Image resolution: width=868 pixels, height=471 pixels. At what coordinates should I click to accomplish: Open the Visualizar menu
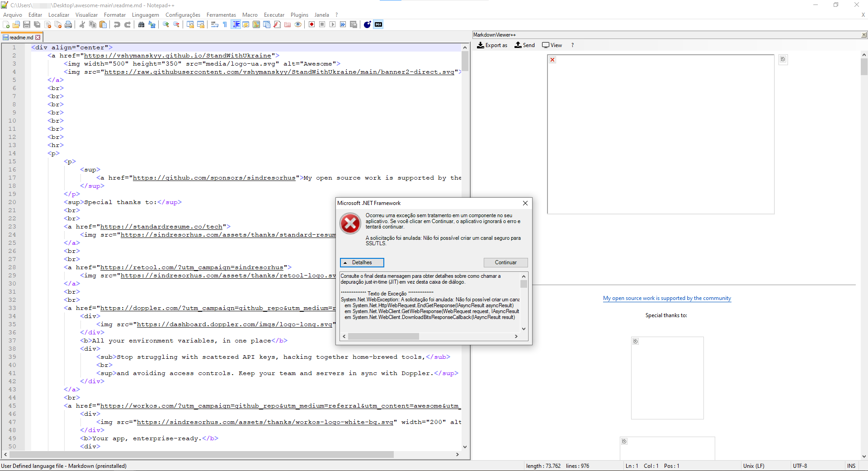click(86, 15)
